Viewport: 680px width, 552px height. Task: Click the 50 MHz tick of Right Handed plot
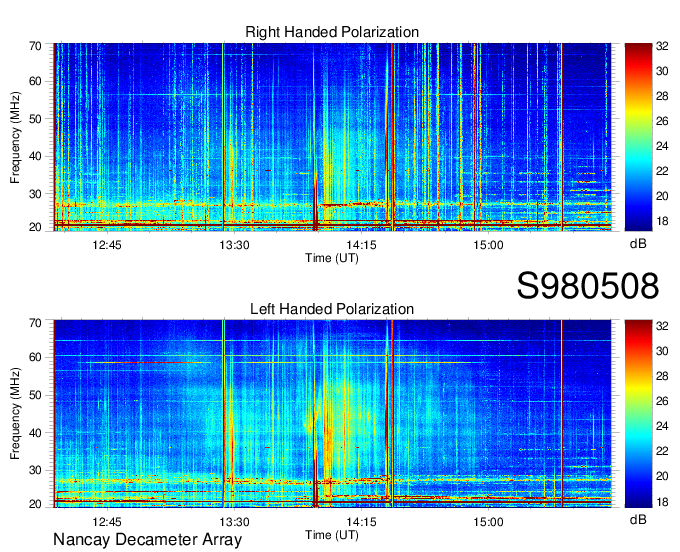(x=36, y=119)
